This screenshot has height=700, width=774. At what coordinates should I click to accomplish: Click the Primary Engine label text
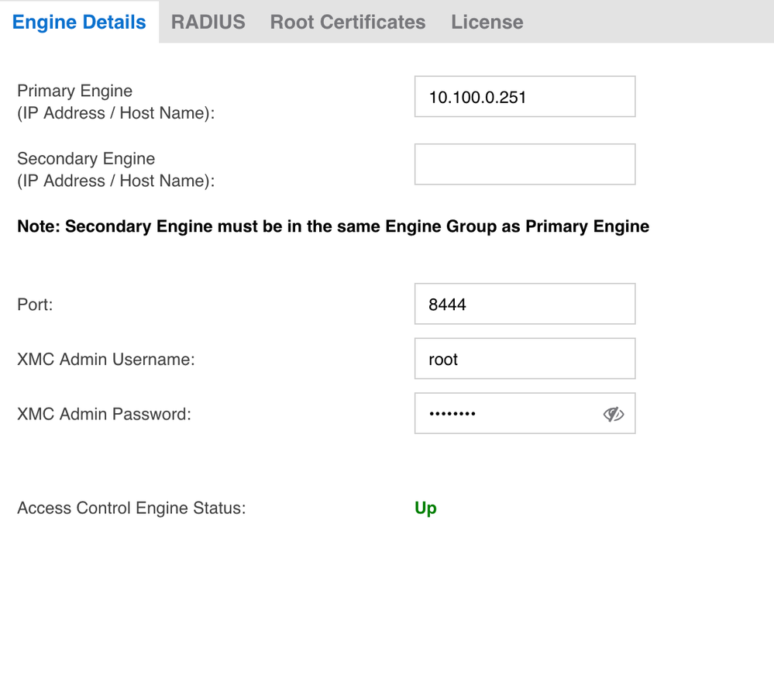coord(74,91)
